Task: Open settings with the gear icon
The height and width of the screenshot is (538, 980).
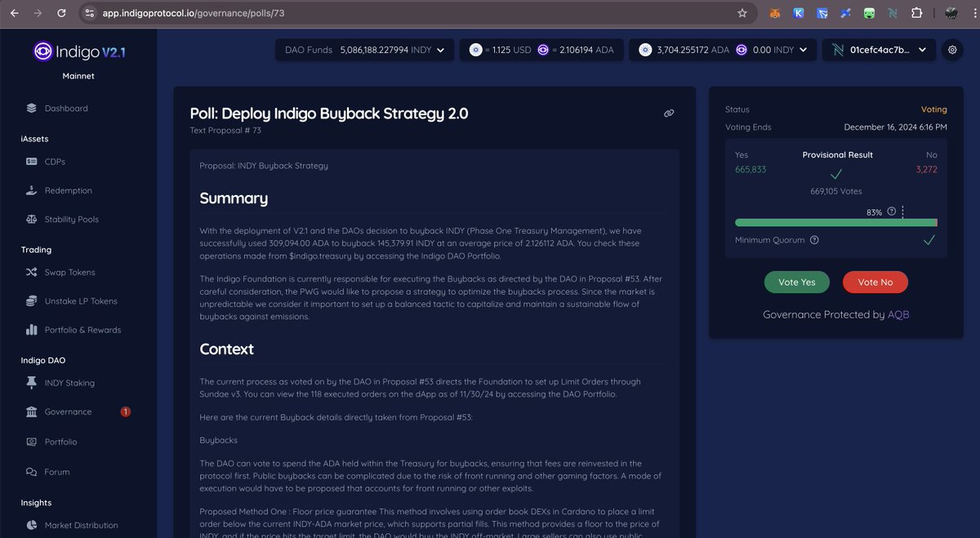Action: point(951,50)
